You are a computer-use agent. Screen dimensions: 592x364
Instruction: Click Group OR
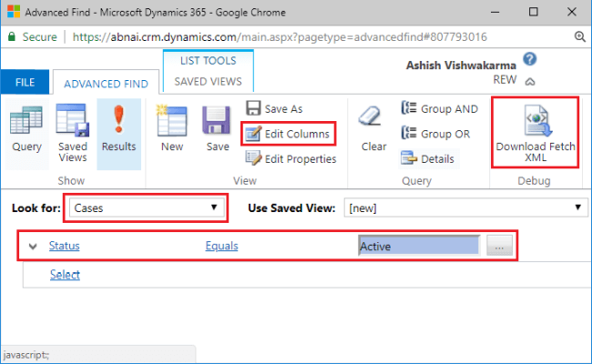435,134
